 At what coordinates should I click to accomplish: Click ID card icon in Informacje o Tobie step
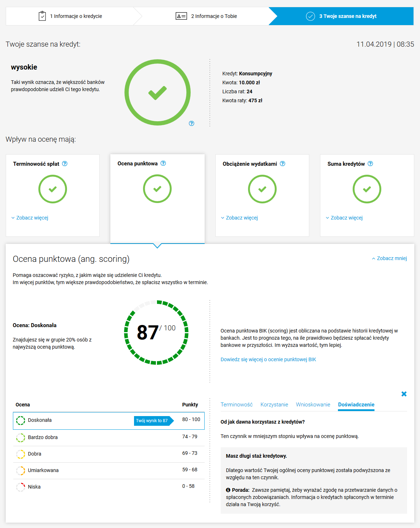(181, 16)
